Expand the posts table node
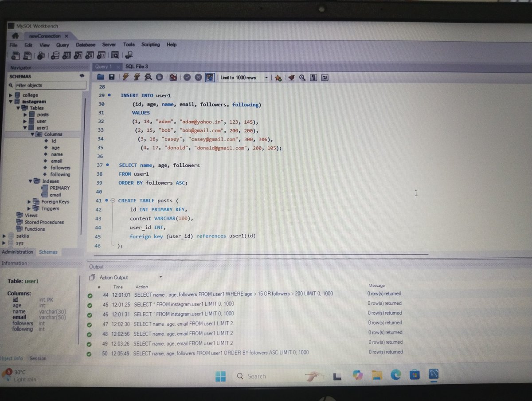This screenshot has height=401, width=532. pos(26,114)
